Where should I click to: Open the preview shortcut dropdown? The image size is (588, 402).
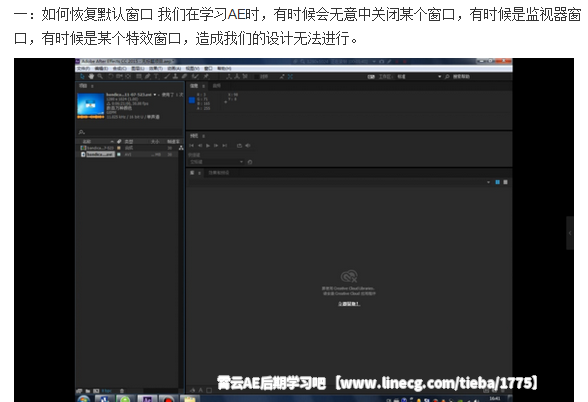216,162
